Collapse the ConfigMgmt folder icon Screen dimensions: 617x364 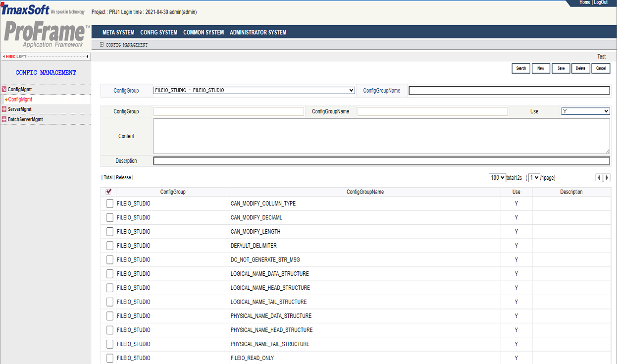4,90
